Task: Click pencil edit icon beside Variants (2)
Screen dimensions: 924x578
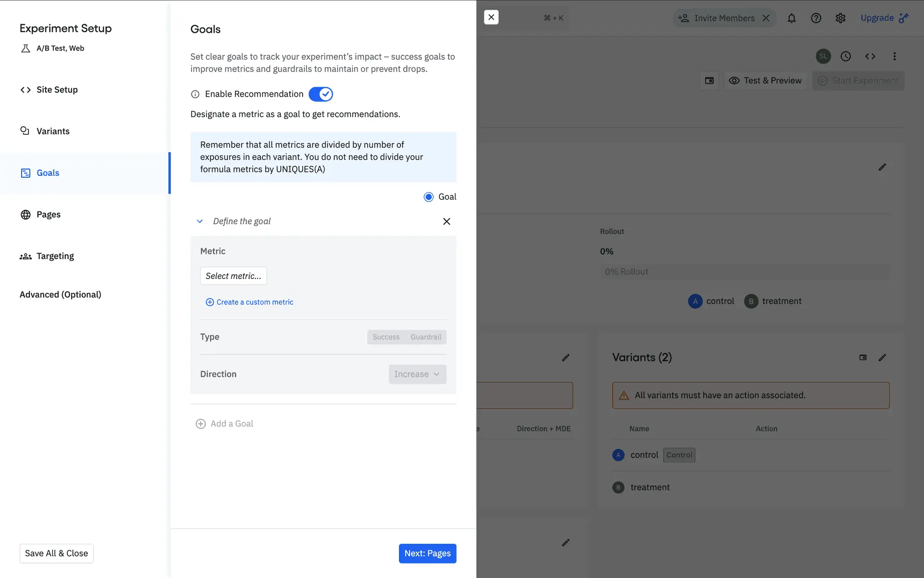Action: pos(882,357)
